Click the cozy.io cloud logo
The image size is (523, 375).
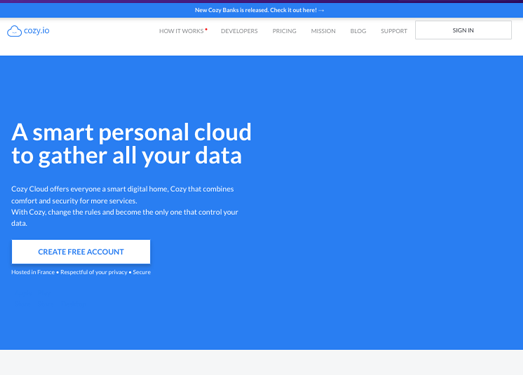pyautogui.click(x=28, y=31)
